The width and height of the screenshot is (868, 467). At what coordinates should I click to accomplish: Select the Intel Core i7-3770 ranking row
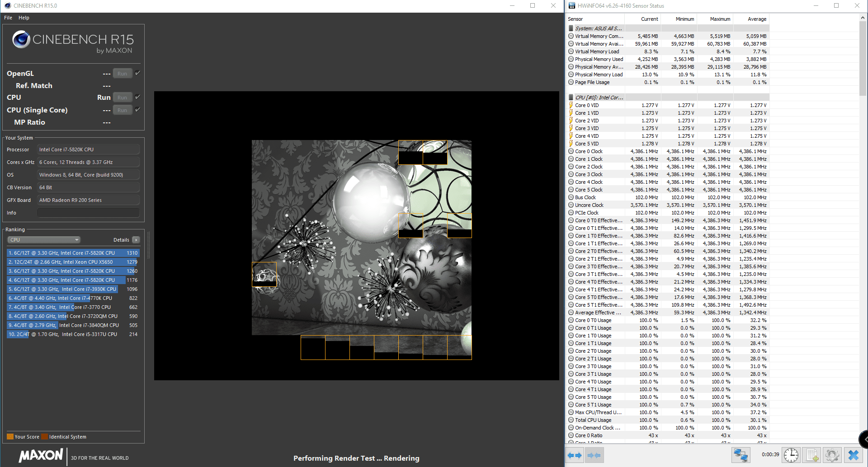point(73,307)
